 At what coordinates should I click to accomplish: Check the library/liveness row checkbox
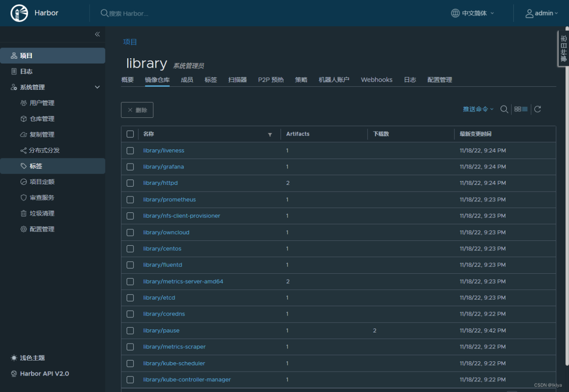coord(130,151)
